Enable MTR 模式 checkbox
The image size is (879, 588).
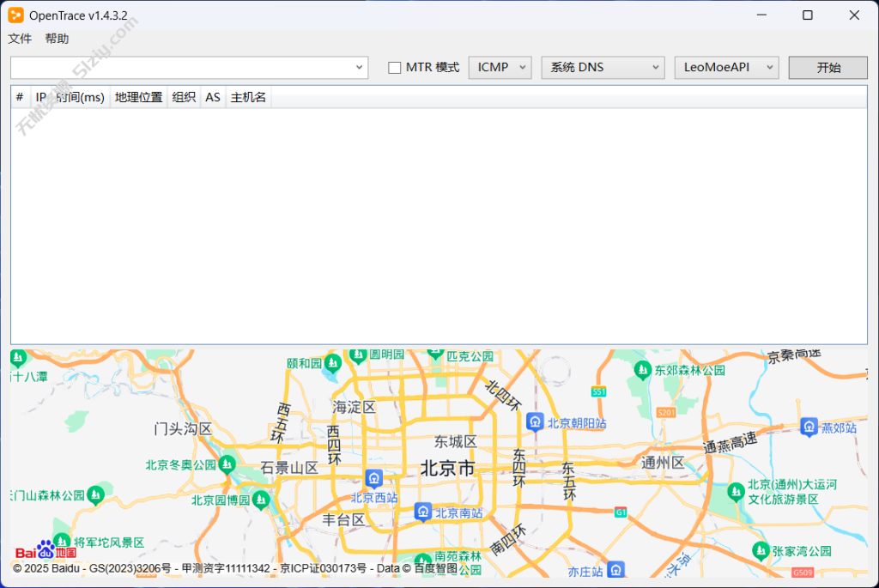pyautogui.click(x=395, y=67)
